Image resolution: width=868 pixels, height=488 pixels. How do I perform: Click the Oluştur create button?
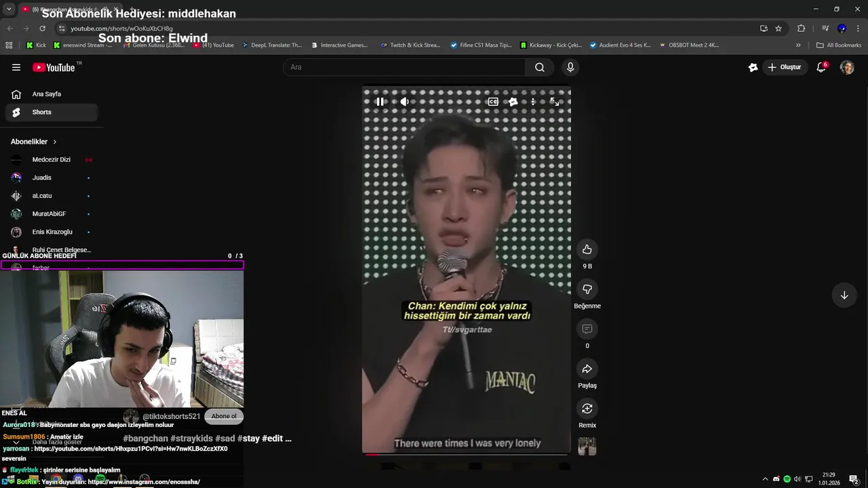pyautogui.click(x=784, y=67)
